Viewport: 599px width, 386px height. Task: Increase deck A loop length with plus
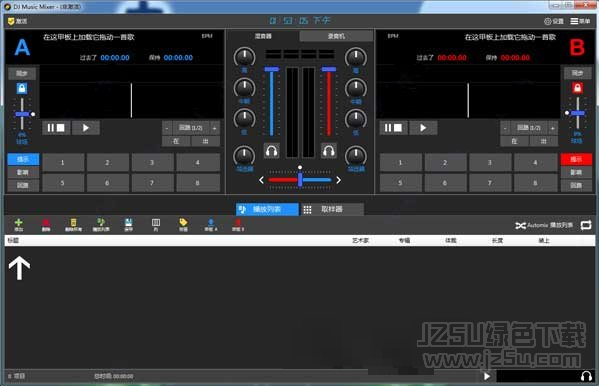pos(214,128)
